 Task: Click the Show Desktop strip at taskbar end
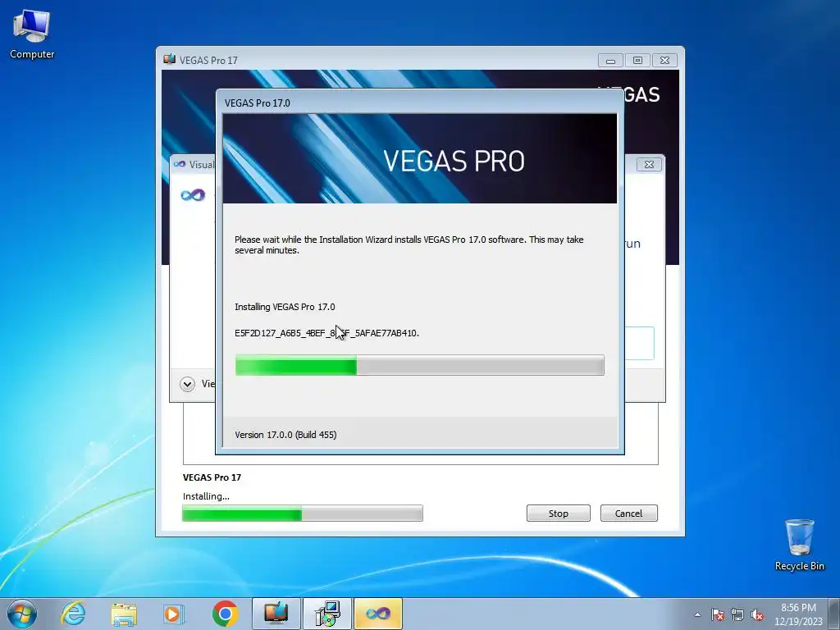[834, 614]
